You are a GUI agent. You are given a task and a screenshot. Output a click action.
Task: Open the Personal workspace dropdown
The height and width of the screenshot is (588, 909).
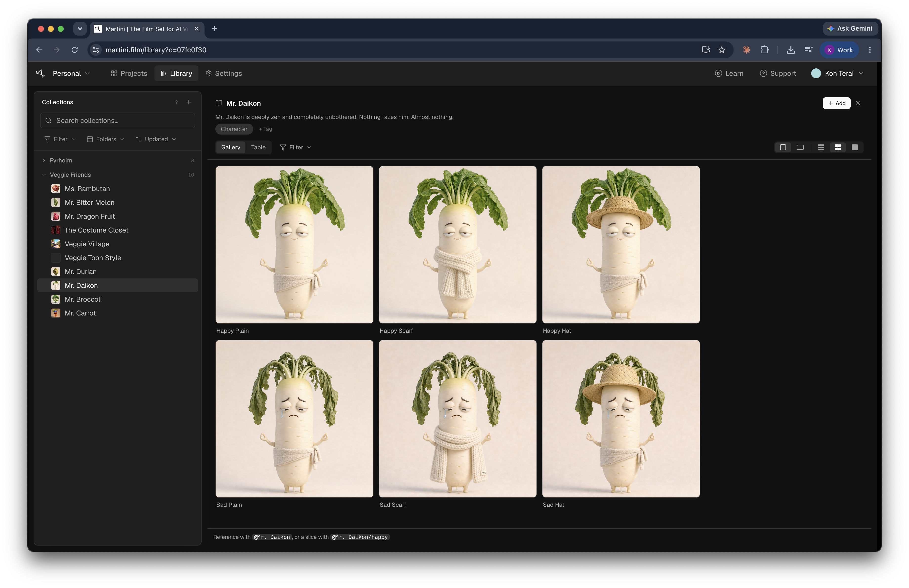pyautogui.click(x=71, y=73)
